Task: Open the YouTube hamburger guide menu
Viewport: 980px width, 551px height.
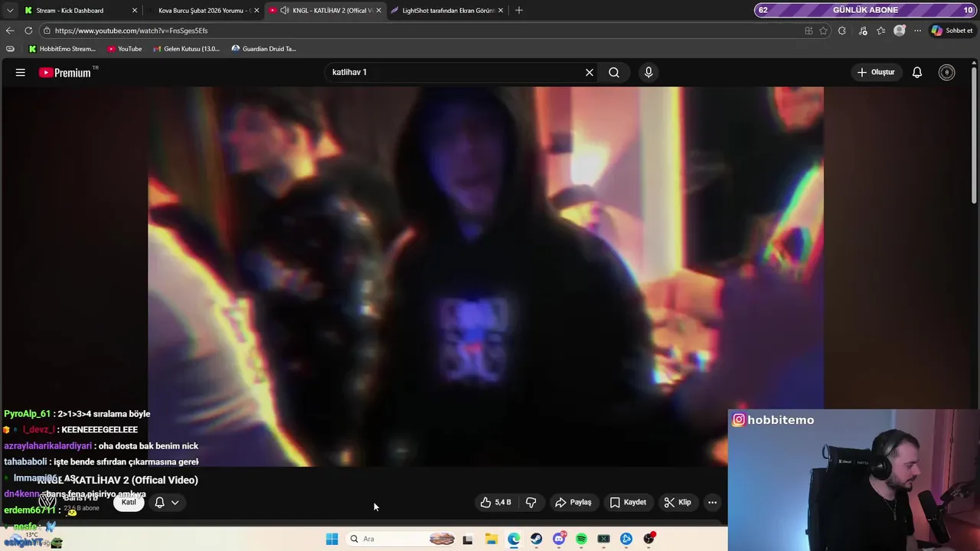Action: (x=21, y=72)
